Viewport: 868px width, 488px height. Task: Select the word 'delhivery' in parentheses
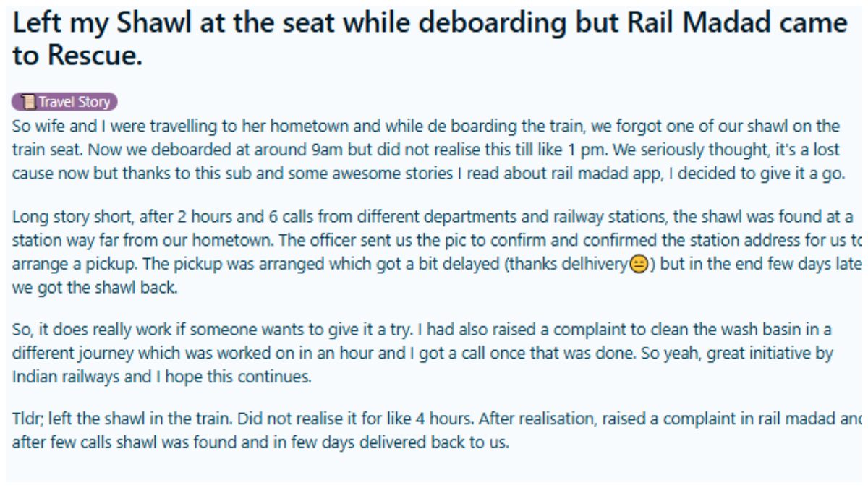pos(595,265)
